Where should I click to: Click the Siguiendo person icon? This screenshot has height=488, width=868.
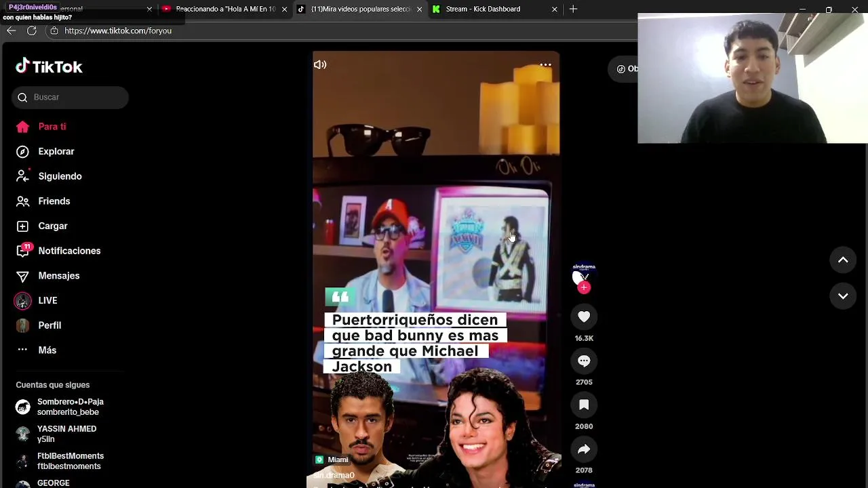click(22, 176)
